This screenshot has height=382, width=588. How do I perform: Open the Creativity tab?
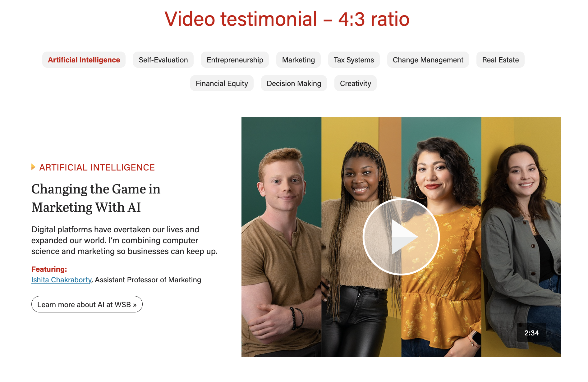(x=356, y=84)
